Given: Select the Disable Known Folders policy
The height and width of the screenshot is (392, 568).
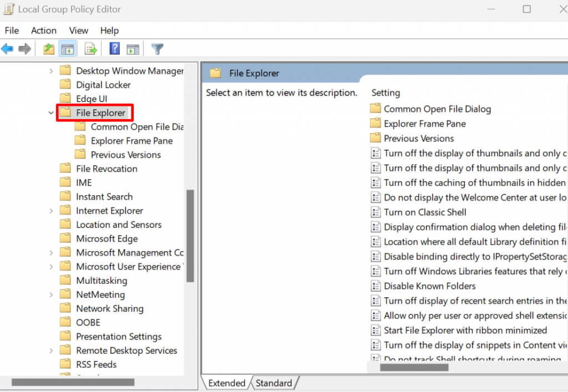Looking at the screenshot, I should coord(429,286).
